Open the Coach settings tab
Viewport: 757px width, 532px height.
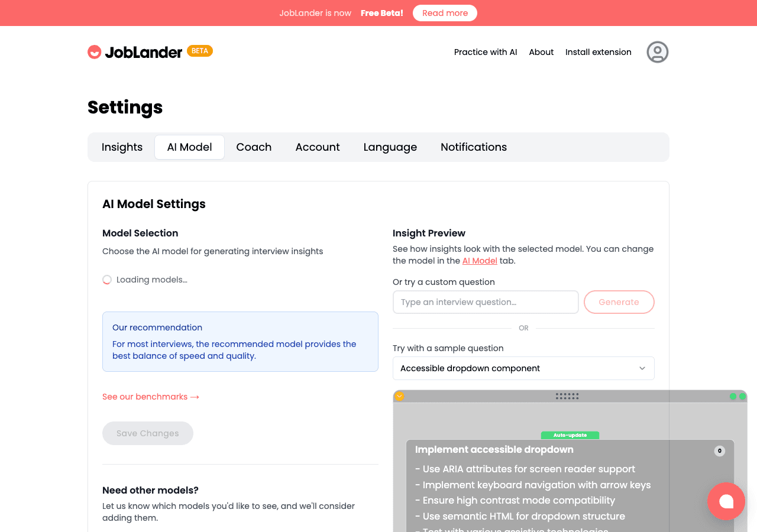pos(254,147)
